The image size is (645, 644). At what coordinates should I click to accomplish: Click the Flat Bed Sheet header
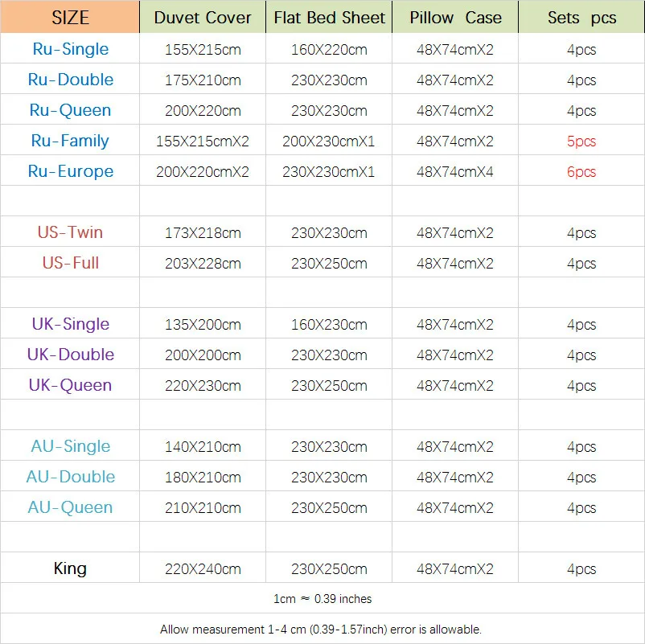click(x=329, y=17)
